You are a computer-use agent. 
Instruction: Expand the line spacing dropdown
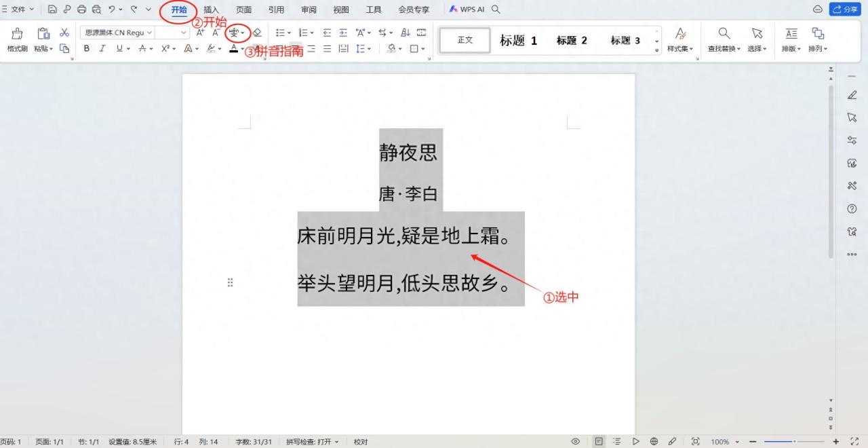tap(369, 48)
